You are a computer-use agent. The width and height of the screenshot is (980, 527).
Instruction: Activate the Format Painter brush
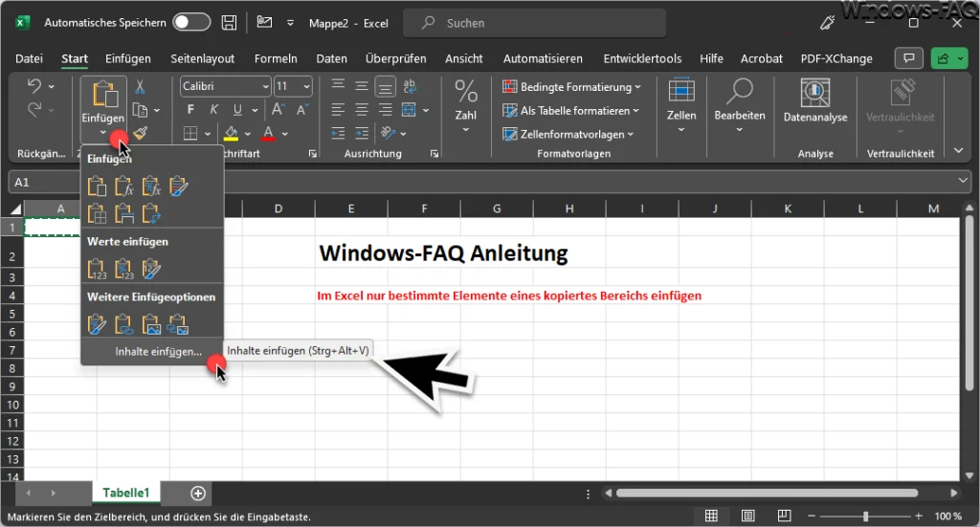coord(141,133)
